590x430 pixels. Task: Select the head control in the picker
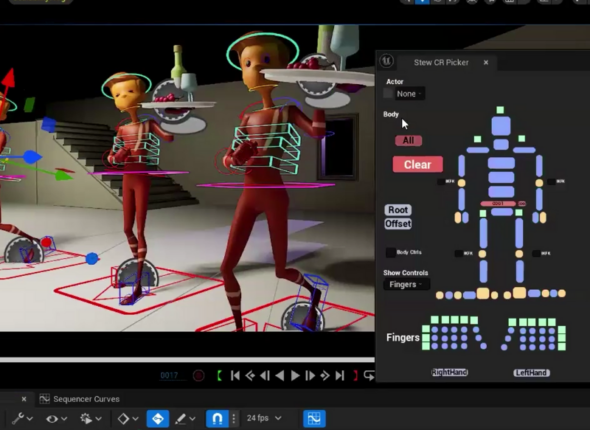point(501,126)
